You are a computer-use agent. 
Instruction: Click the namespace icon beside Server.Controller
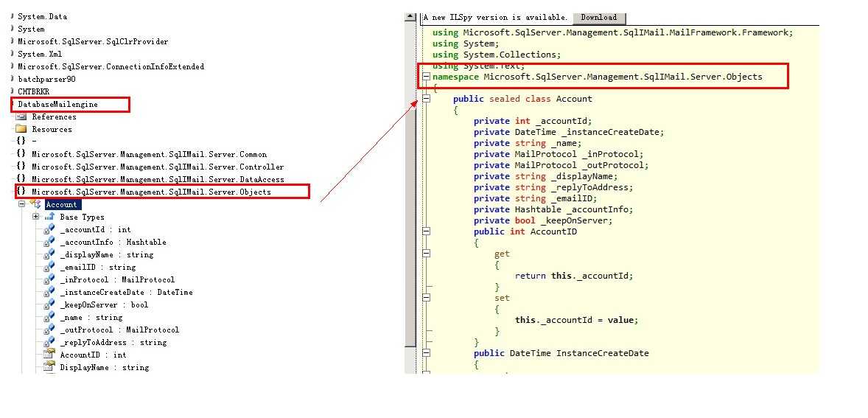[21, 167]
